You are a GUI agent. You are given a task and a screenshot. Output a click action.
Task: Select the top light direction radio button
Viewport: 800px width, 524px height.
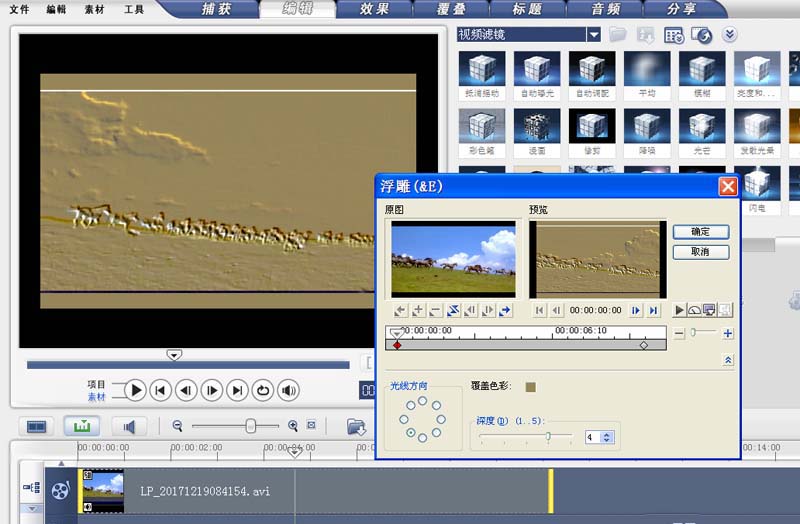(x=423, y=401)
